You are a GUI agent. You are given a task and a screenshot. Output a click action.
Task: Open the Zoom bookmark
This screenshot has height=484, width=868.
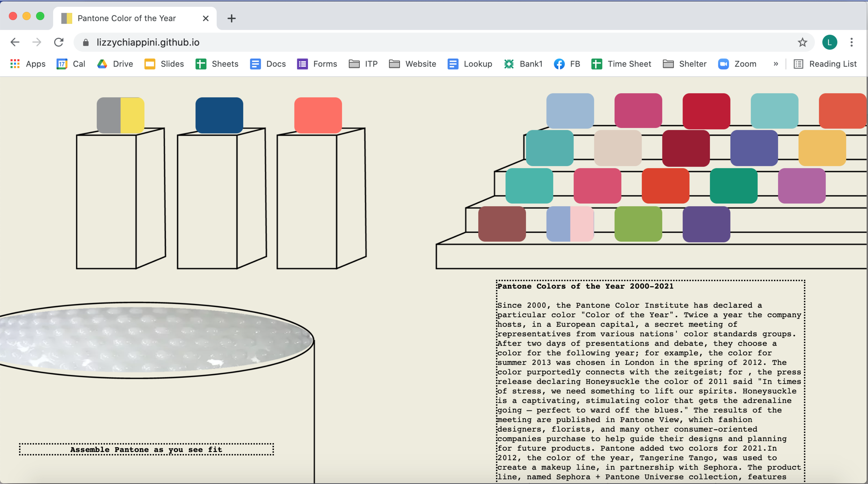737,64
